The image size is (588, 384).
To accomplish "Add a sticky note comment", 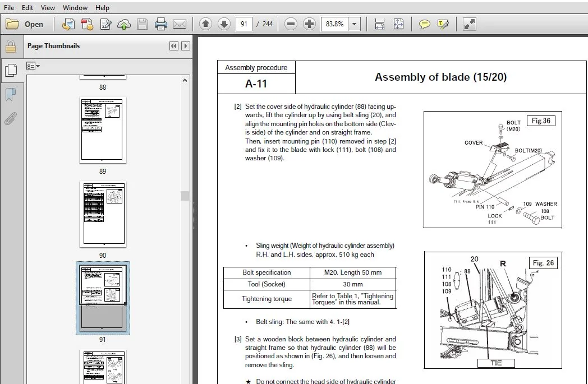I will point(424,24).
